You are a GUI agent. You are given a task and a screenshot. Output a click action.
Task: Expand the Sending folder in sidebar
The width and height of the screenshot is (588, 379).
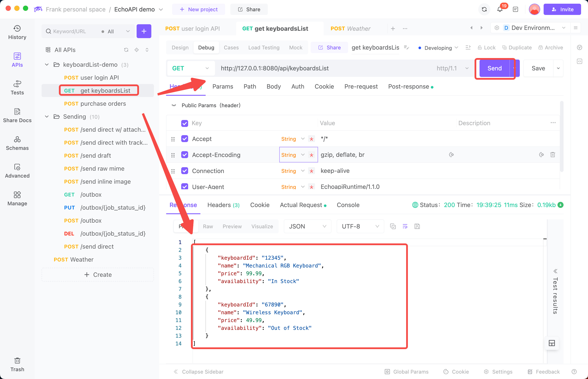click(x=47, y=117)
